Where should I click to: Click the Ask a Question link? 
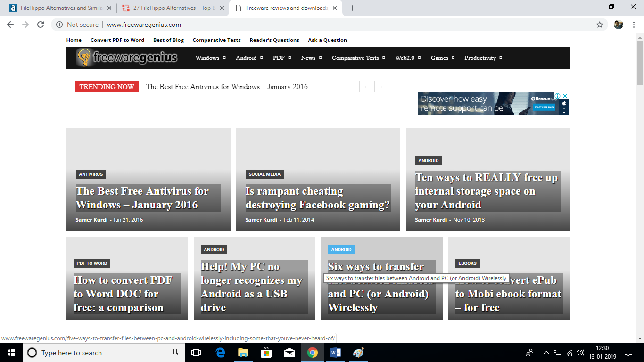(x=327, y=40)
